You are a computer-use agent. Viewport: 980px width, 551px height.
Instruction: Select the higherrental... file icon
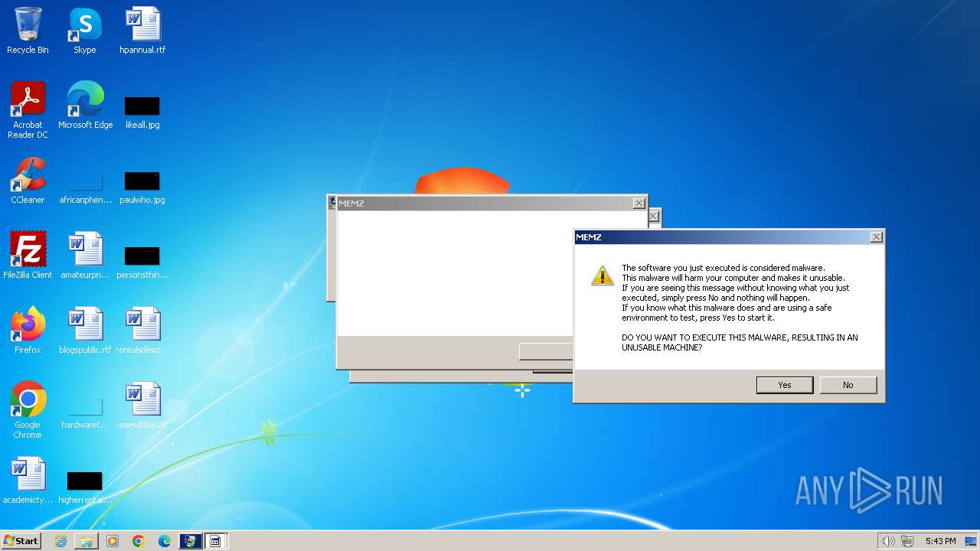point(85,487)
